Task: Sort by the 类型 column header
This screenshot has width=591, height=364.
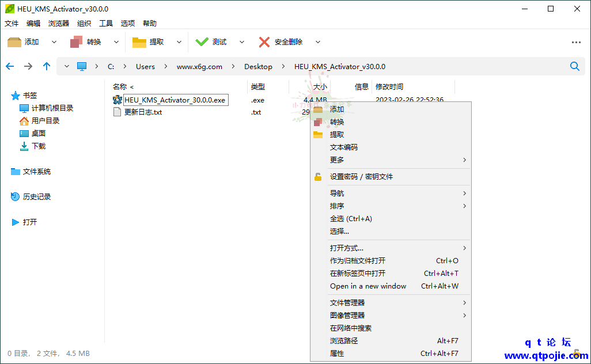Action: click(x=258, y=86)
